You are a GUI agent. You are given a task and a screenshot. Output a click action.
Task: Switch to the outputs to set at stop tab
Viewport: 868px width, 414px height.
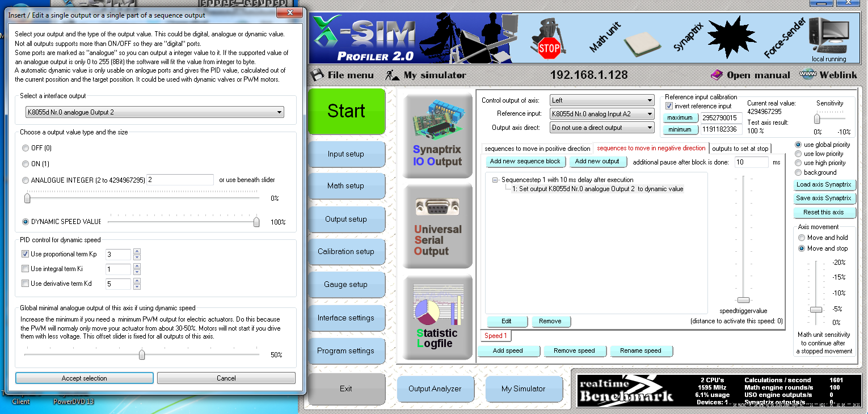click(740, 149)
